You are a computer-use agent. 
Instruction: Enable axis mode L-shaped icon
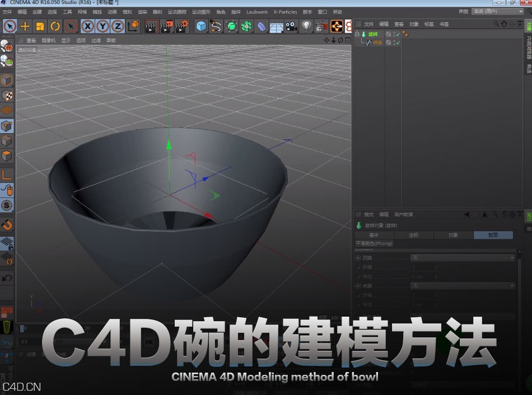(7, 175)
